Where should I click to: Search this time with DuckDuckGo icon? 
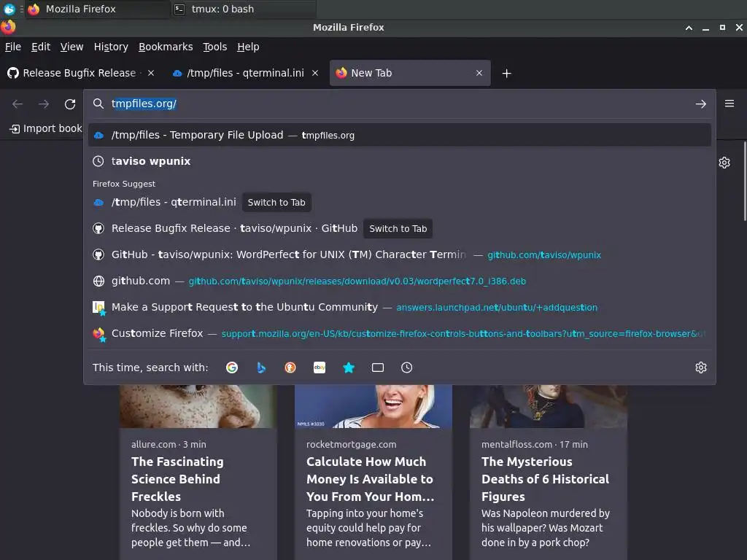(290, 367)
